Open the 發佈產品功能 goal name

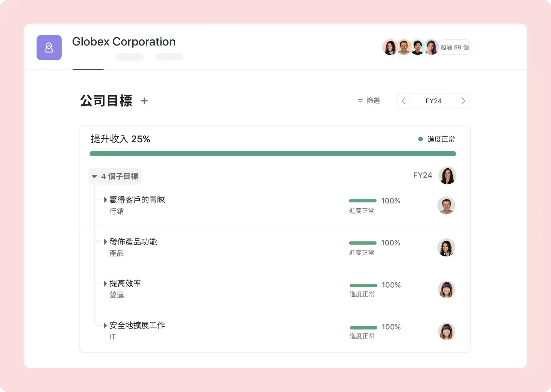[x=133, y=242]
